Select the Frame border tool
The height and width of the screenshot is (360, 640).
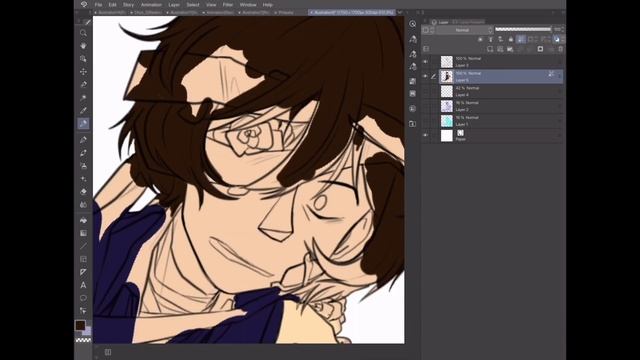pos(83,259)
